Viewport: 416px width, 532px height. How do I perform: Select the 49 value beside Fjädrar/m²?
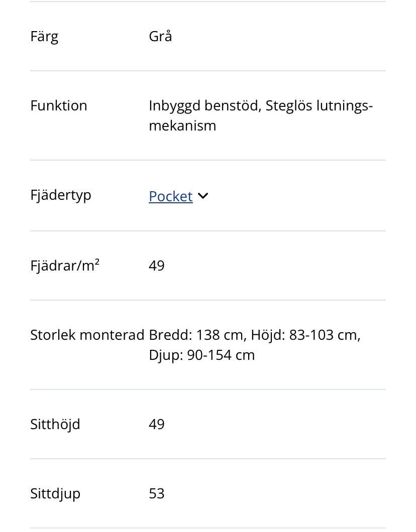coord(157,265)
